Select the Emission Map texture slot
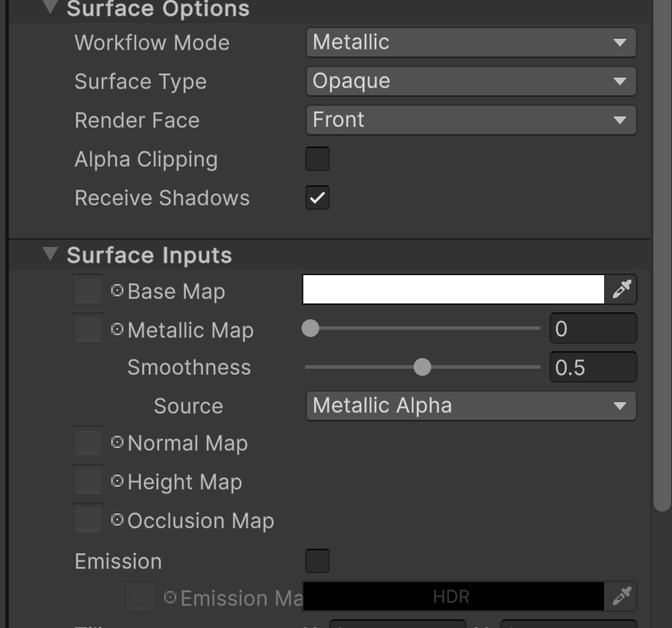The image size is (672, 628). 141,596
